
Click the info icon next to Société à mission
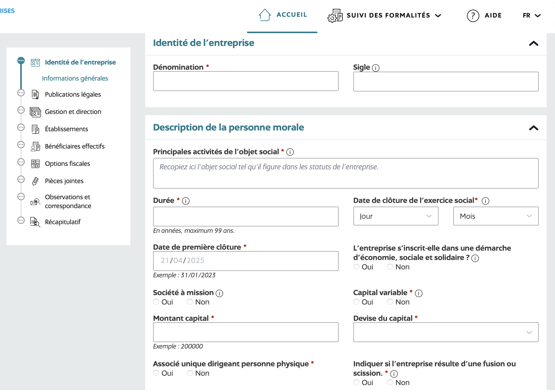point(219,293)
